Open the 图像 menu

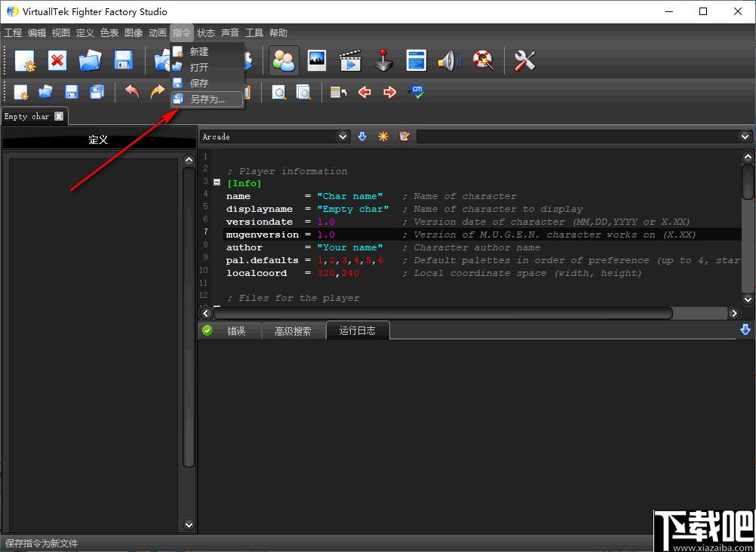[134, 32]
